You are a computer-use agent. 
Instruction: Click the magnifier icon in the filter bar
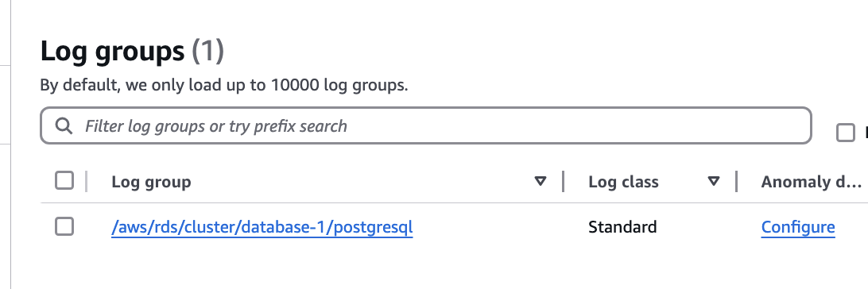click(x=64, y=126)
